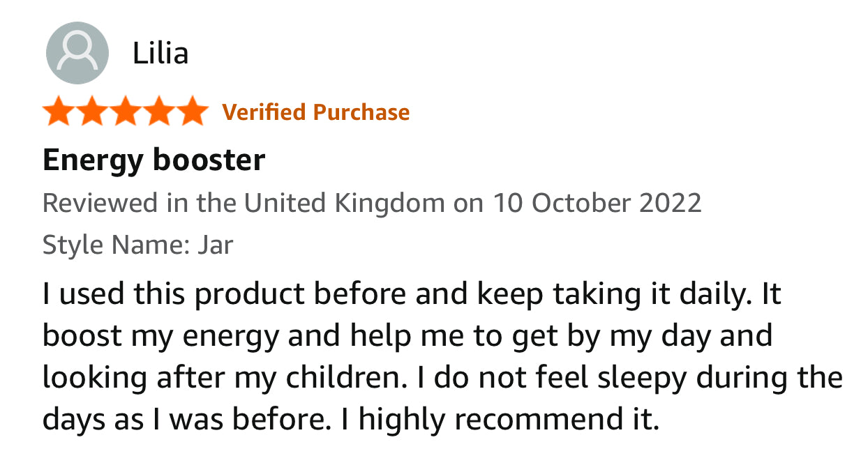The width and height of the screenshot is (868, 472).
Task: Click the second orange rating star
Action: point(92,113)
